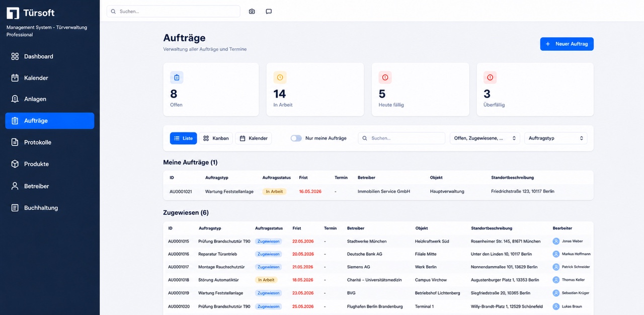Click Sebastian Krüger's avatar icon

pyautogui.click(x=556, y=293)
